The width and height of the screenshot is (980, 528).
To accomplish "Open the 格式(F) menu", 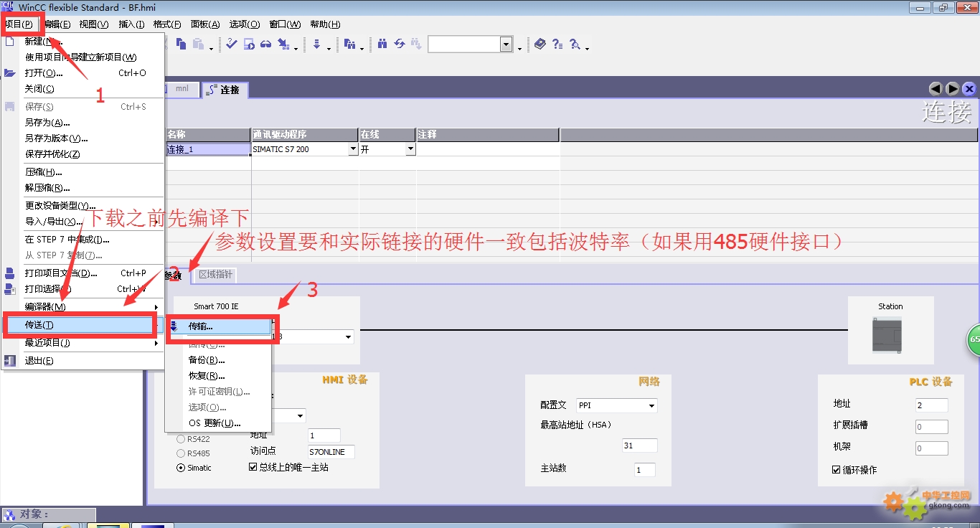I will point(167,24).
